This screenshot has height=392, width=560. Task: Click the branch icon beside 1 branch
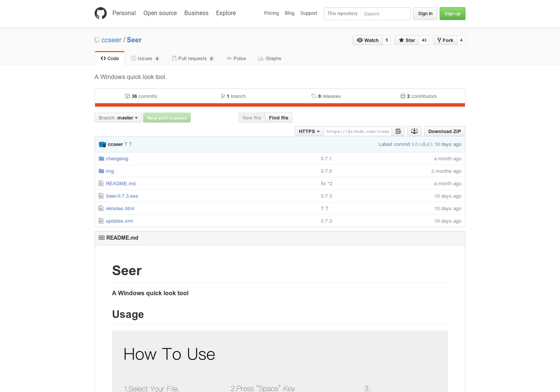pyautogui.click(x=223, y=96)
